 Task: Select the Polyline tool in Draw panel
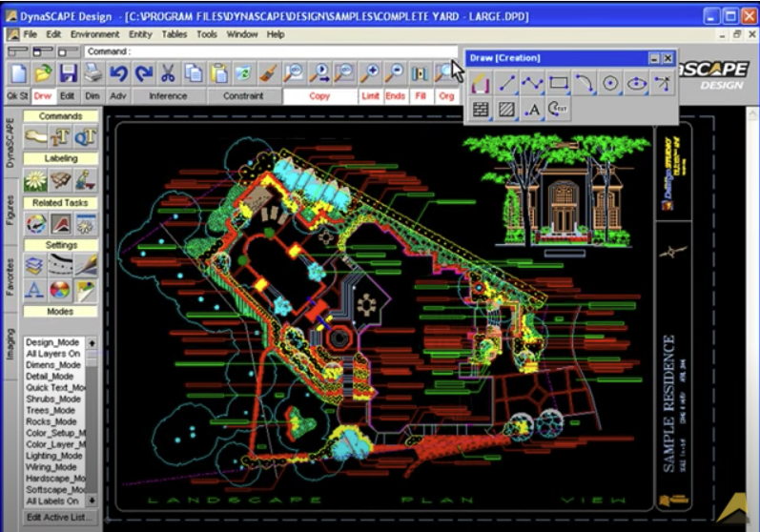coord(532,83)
